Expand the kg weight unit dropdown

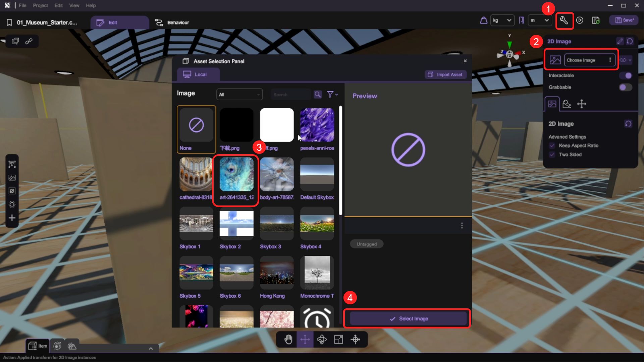click(x=502, y=20)
